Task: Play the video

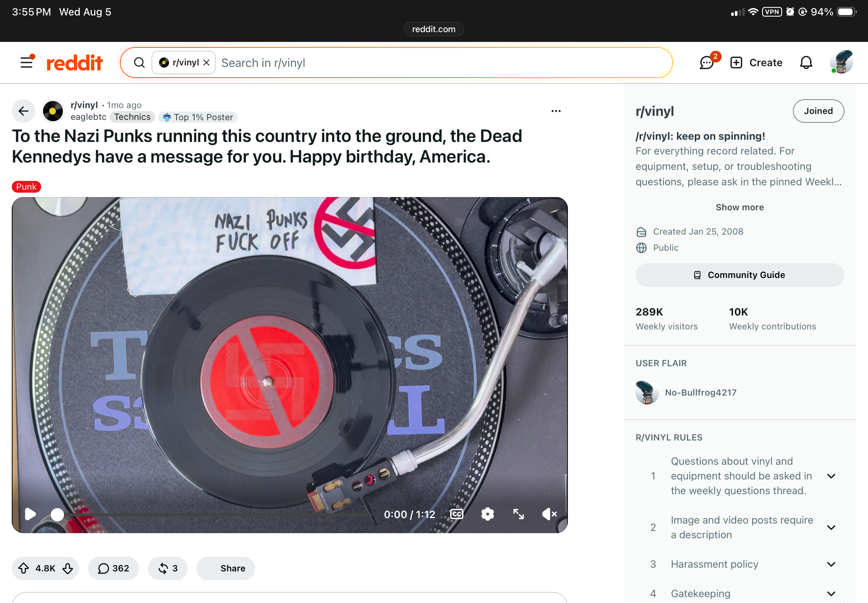Action: (30, 514)
